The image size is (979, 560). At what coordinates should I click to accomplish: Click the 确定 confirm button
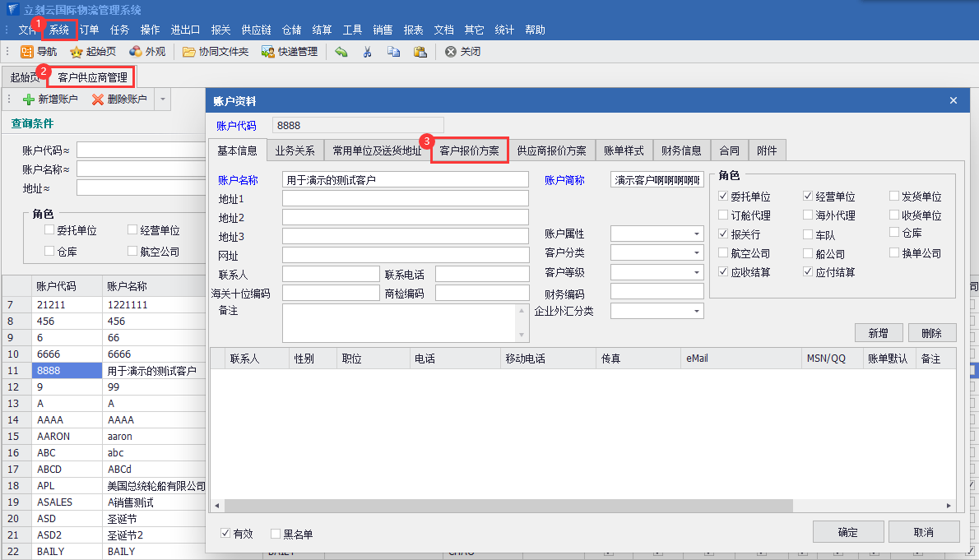pos(847,532)
